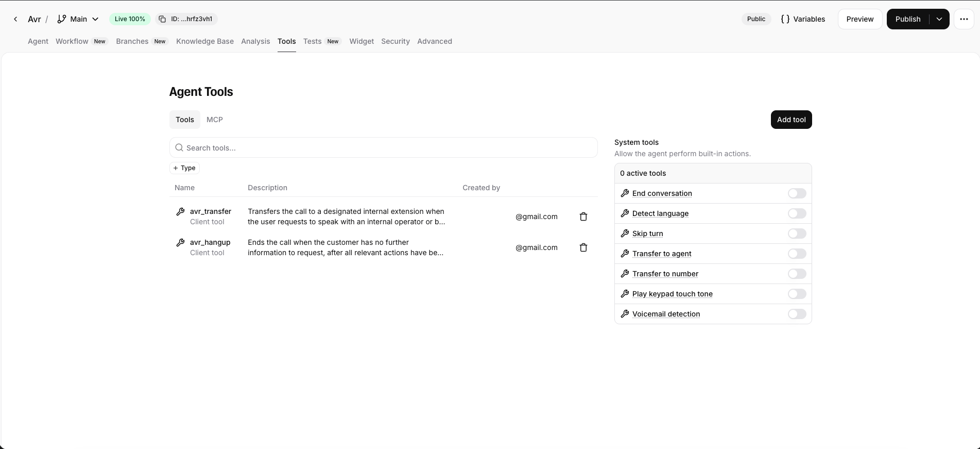Click the Add tool button
Image resolution: width=980 pixels, height=449 pixels.
[791, 120]
